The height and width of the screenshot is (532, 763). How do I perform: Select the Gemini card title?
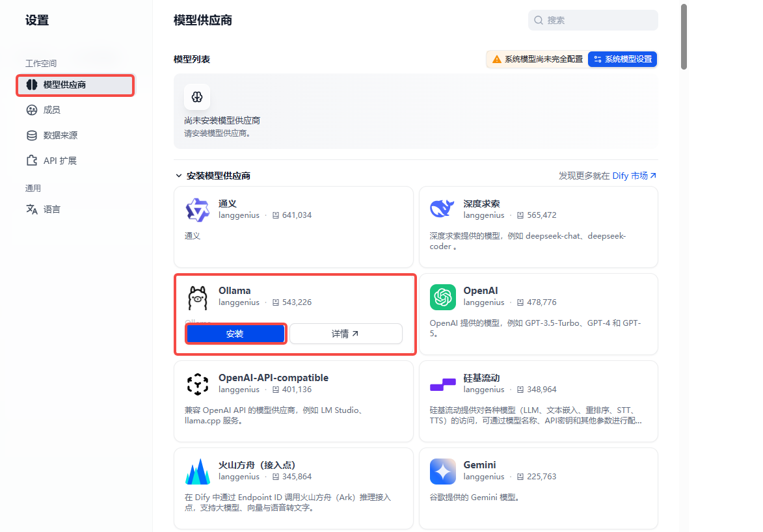479,465
